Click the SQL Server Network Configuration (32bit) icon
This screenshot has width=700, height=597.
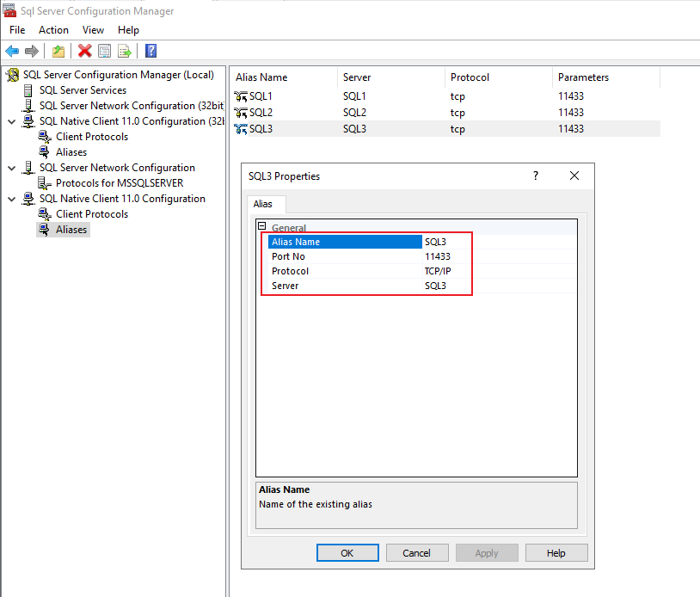(x=28, y=106)
